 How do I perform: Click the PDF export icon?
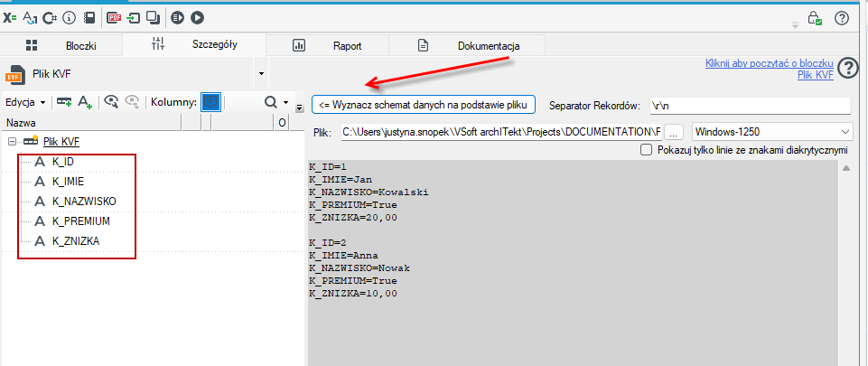[x=114, y=18]
